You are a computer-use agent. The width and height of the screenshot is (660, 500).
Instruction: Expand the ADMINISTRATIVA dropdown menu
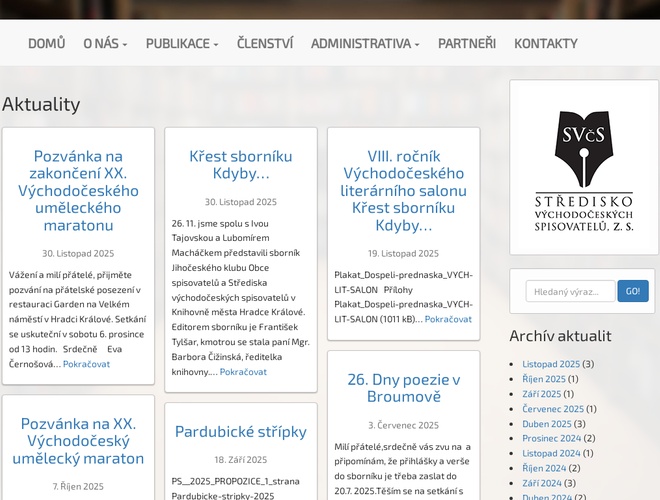(x=365, y=43)
